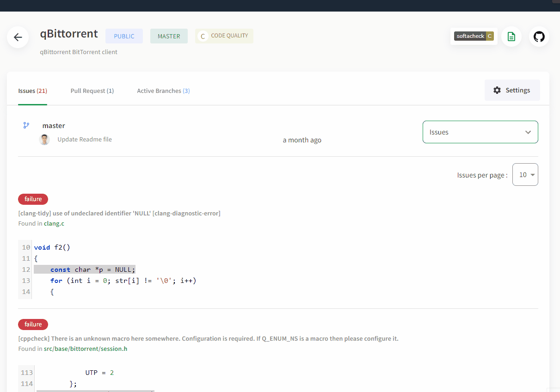Click the PUBLIC visibility badge
This screenshot has height=392, width=560.
pos(124,36)
